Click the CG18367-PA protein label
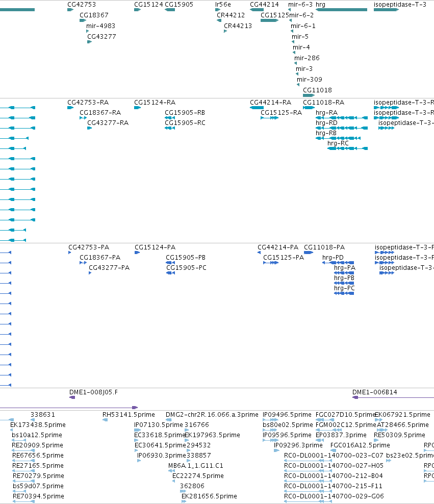434x504 pixels. tap(100, 258)
